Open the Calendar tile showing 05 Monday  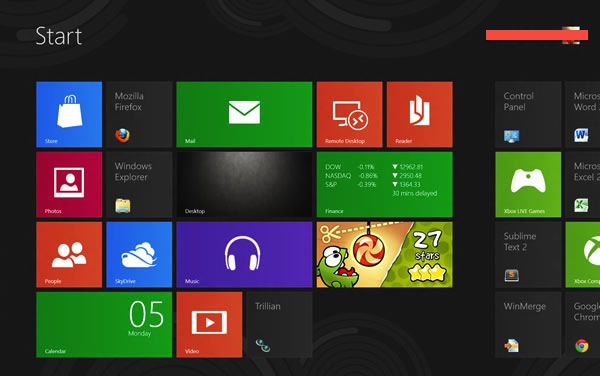point(104,325)
